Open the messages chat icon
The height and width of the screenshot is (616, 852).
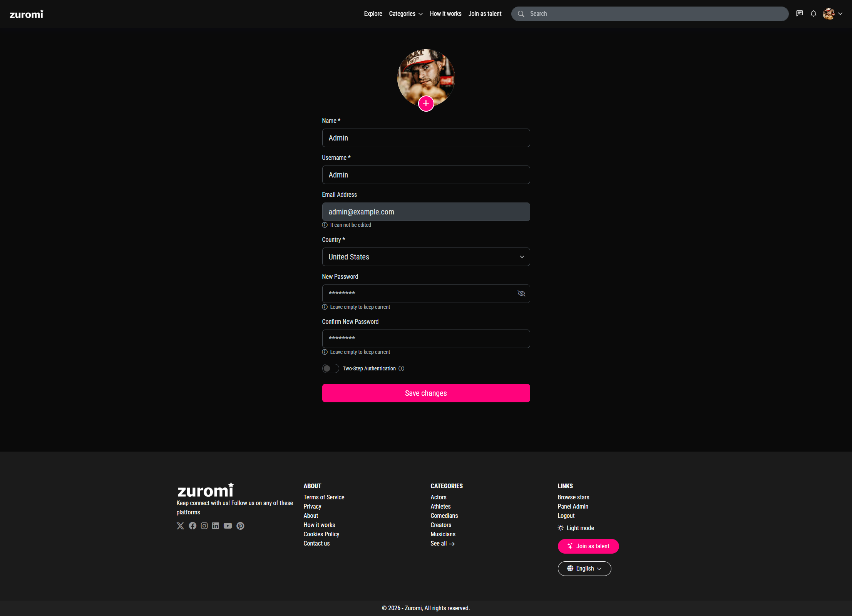[800, 13]
